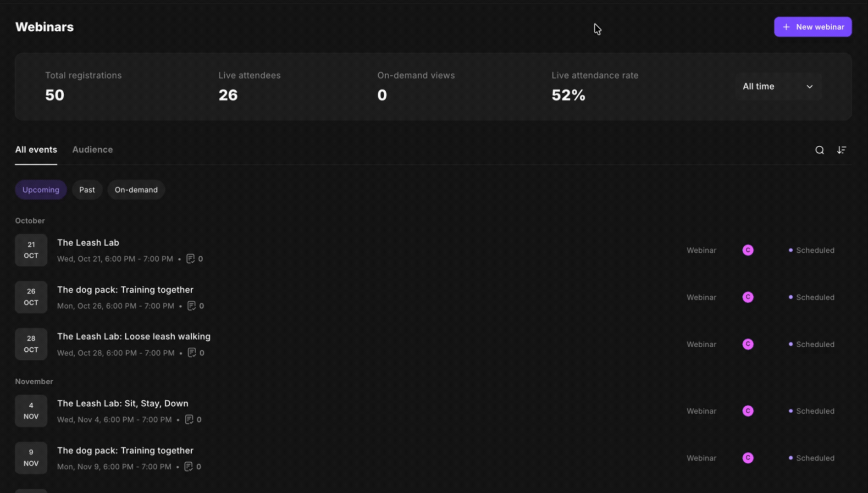Click Scheduled status on Oct 21 row
The image size is (868, 493).
811,250
